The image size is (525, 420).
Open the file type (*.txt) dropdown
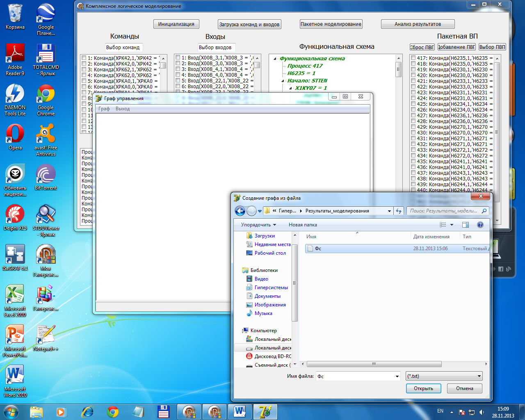coord(444,376)
